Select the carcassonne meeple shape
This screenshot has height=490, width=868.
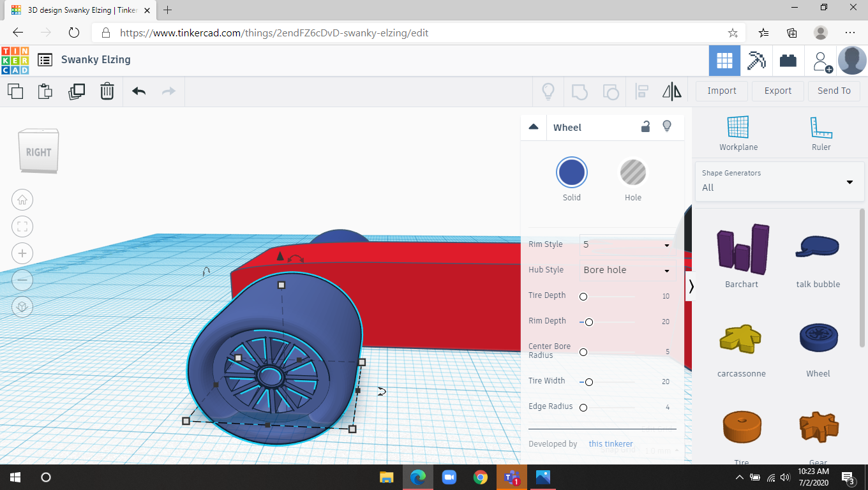click(742, 350)
